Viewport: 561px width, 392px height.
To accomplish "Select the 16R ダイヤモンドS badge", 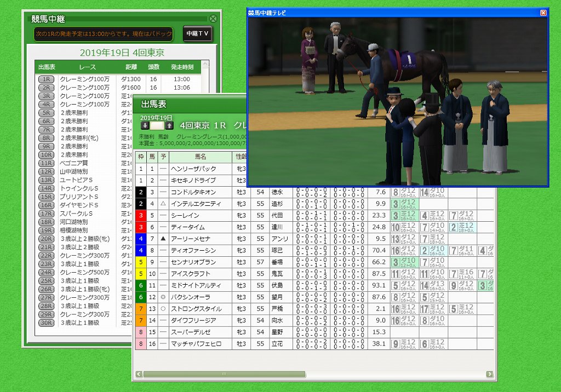I will 47,205.
